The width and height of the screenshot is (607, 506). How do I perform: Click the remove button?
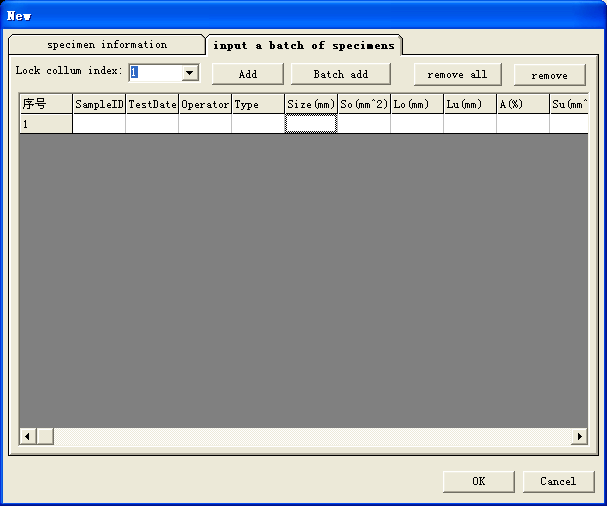[549, 75]
